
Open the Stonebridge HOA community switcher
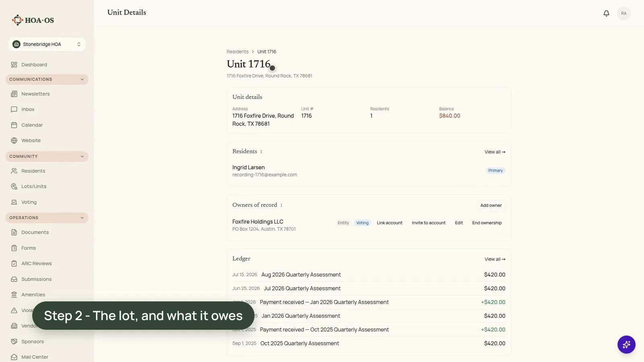[47, 44]
